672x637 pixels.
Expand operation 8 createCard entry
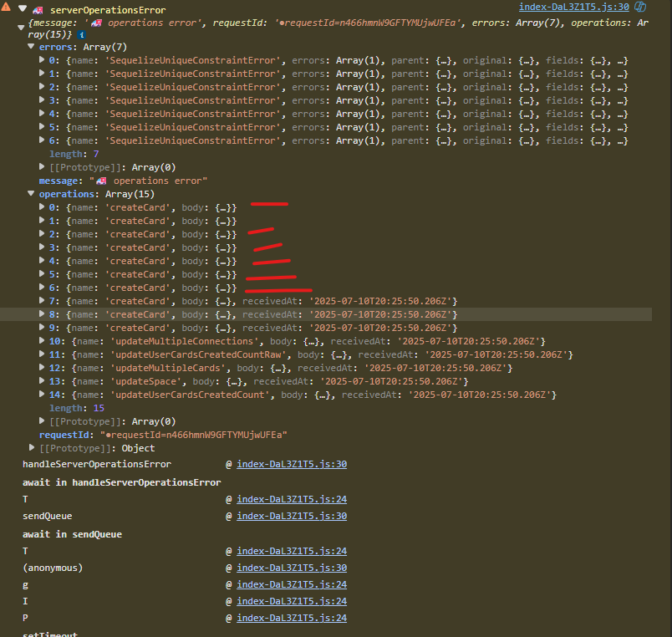(x=43, y=315)
